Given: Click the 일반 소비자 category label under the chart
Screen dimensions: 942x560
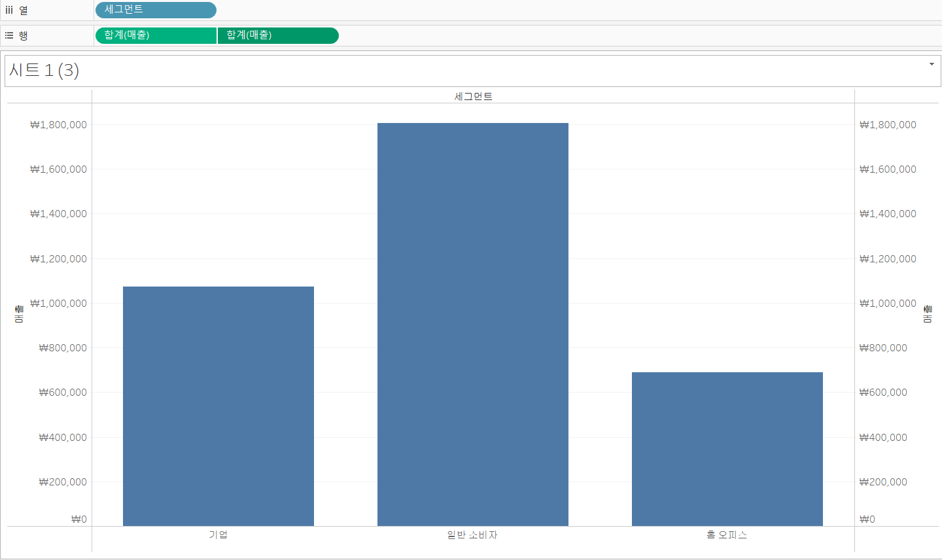Looking at the screenshot, I should click(472, 534).
